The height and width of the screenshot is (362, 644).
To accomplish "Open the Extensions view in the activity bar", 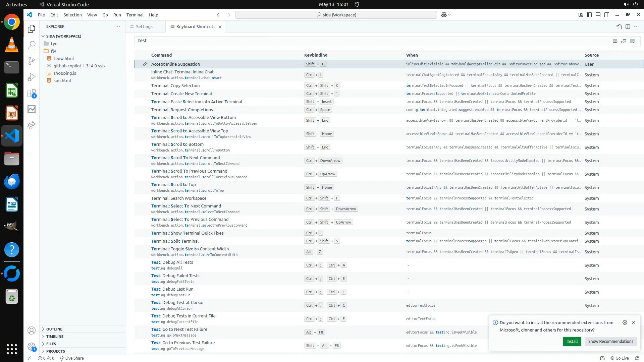I will click(x=32, y=93).
